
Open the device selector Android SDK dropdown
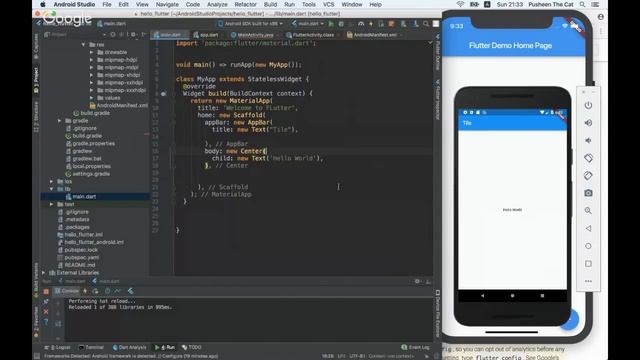(x=250, y=24)
